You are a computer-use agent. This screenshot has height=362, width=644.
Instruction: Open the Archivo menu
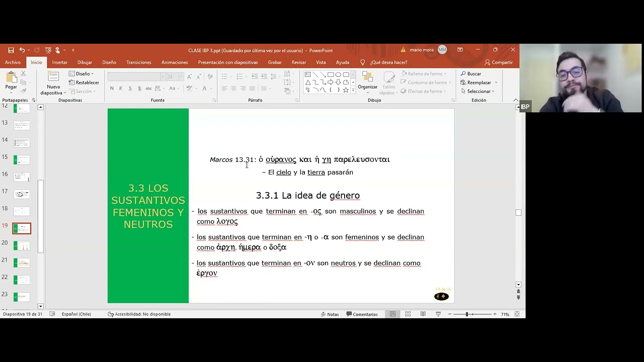[x=13, y=62]
